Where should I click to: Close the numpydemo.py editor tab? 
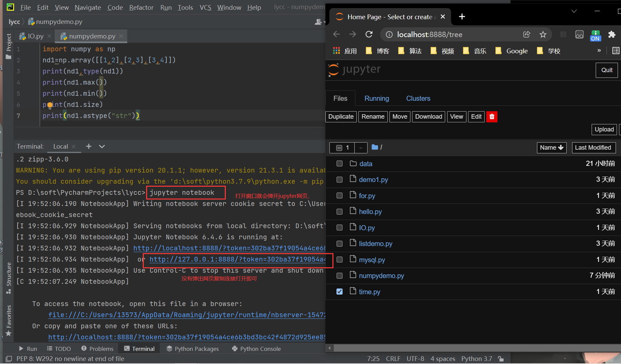tap(121, 36)
